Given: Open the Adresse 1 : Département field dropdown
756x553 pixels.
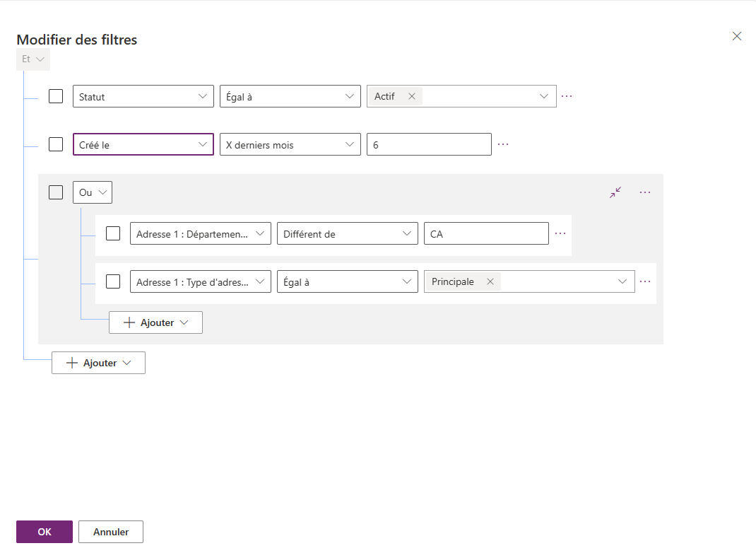Looking at the screenshot, I should [x=201, y=233].
